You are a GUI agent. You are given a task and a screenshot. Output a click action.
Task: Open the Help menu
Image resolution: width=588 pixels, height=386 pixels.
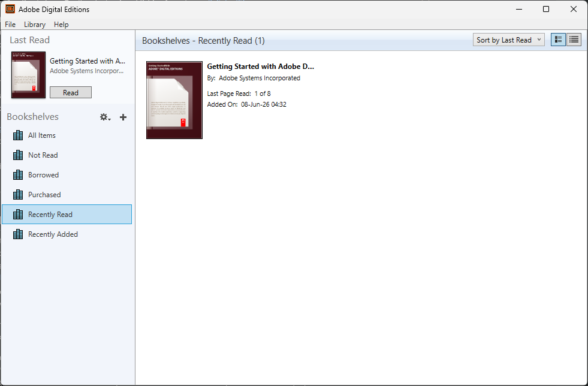point(61,25)
